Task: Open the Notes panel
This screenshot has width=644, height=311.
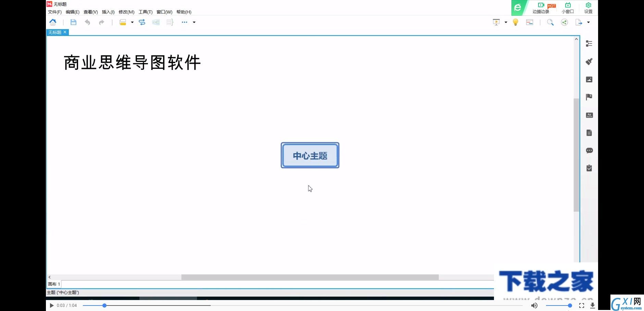Action: pyautogui.click(x=589, y=133)
